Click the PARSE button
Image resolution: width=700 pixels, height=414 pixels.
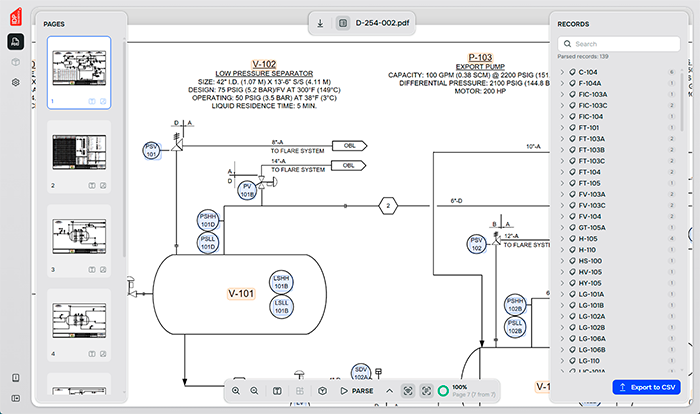(355, 391)
